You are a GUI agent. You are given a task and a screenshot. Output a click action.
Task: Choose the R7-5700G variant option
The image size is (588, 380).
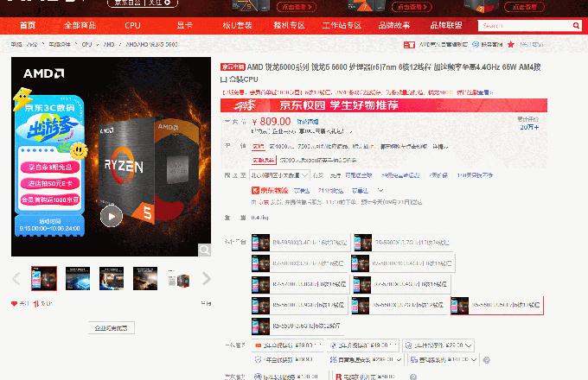tap(300, 284)
